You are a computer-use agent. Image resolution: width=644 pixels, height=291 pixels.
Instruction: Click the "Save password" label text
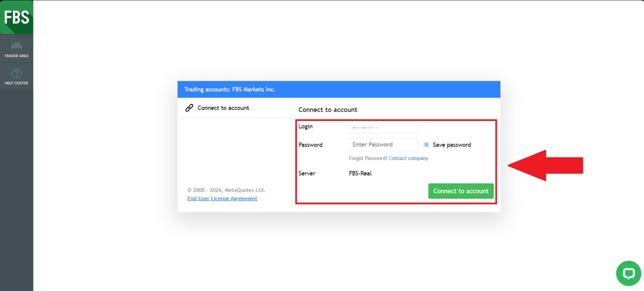click(x=452, y=145)
